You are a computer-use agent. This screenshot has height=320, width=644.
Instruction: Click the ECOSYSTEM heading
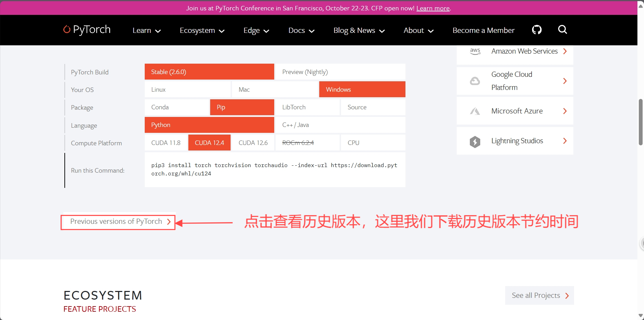(x=103, y=295)
